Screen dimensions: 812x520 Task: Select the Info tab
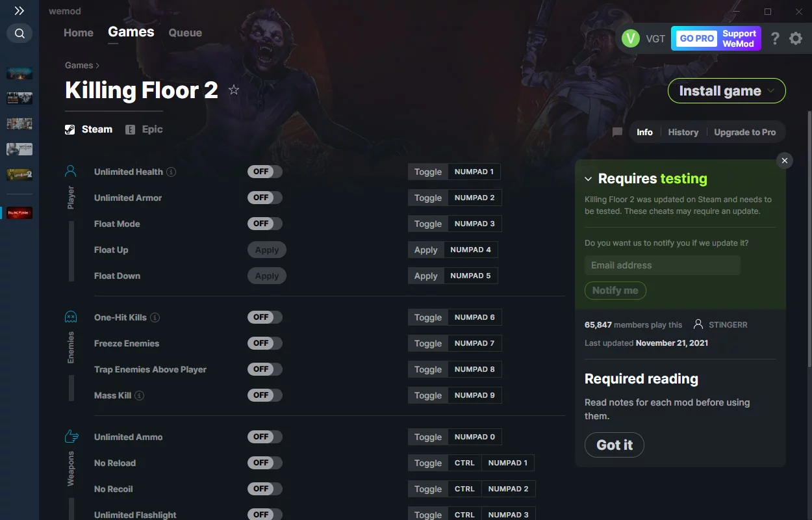[x=644, y=132]
